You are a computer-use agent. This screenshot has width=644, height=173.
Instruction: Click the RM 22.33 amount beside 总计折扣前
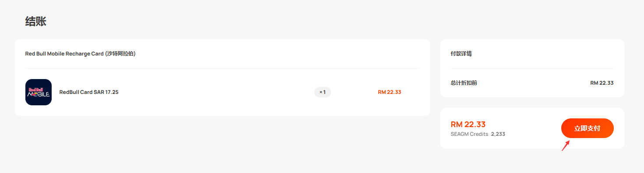[602, 83]
